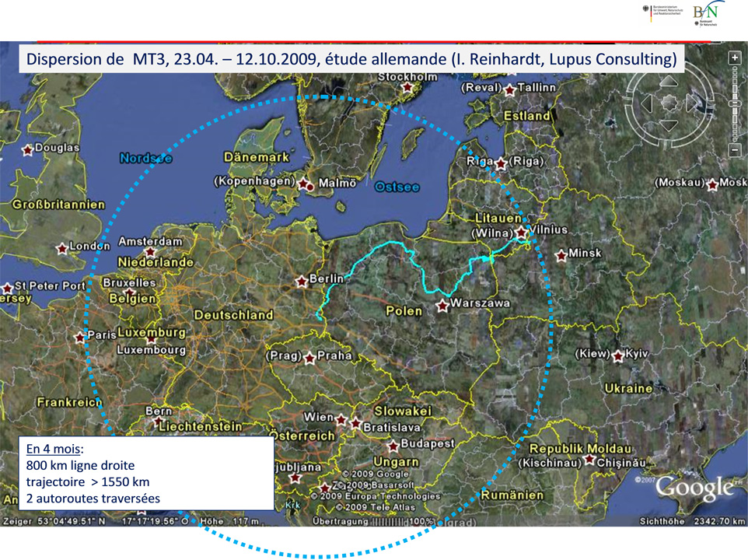Pan map right with navigation arrow
This screenshot has height=560, width=748.
coord(691,103)
